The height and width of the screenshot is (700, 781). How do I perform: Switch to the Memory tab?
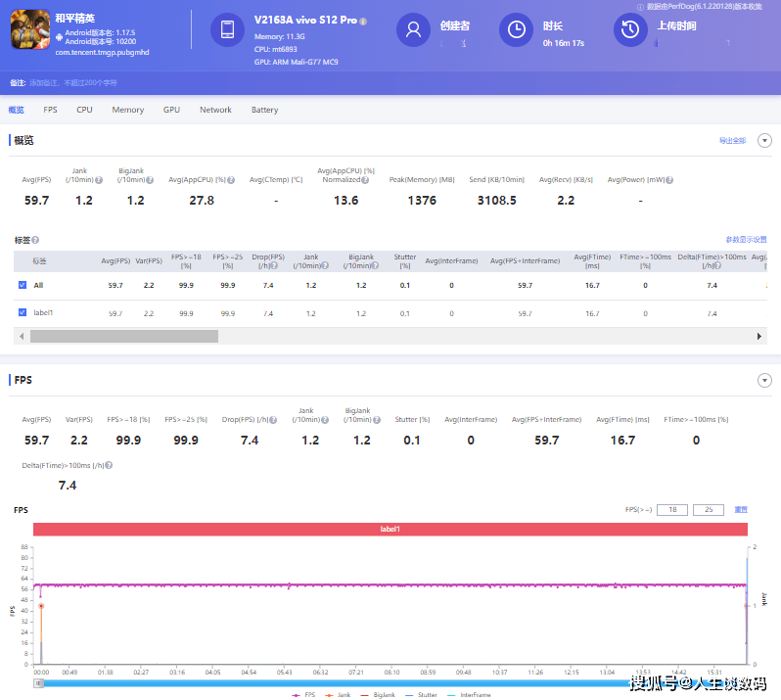point(127,110)
